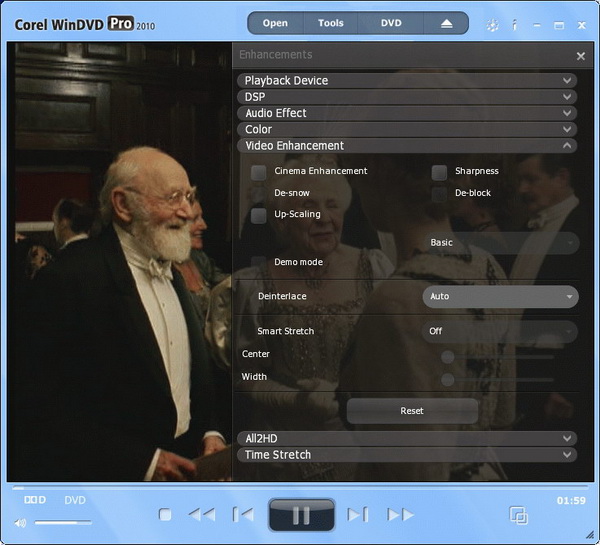Viewport: 600px width, 545px height.
Task: Click the 01:59 elapsed time display
Action: click(x=571, y=501)
